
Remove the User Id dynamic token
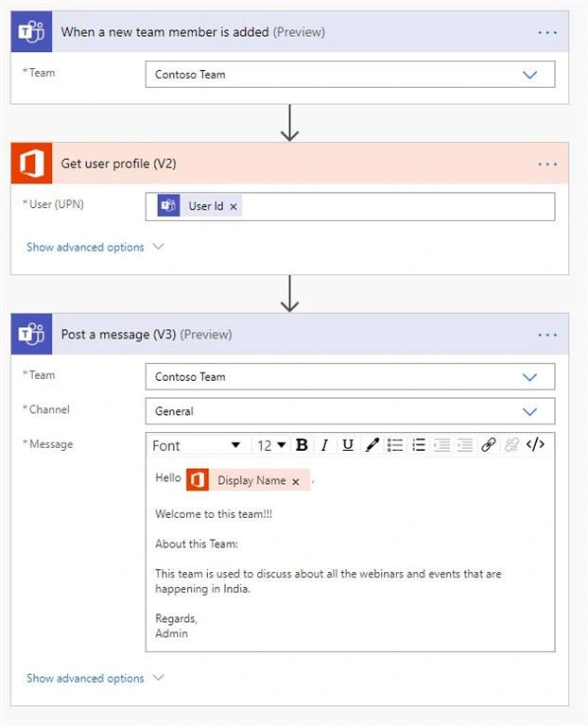[233, 206]
